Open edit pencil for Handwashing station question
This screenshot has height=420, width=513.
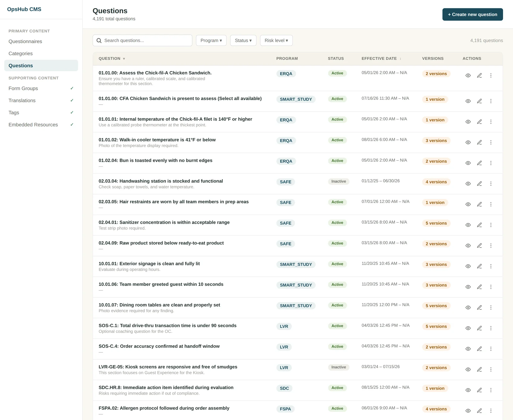pyautogui.click(x=479, y=184)
